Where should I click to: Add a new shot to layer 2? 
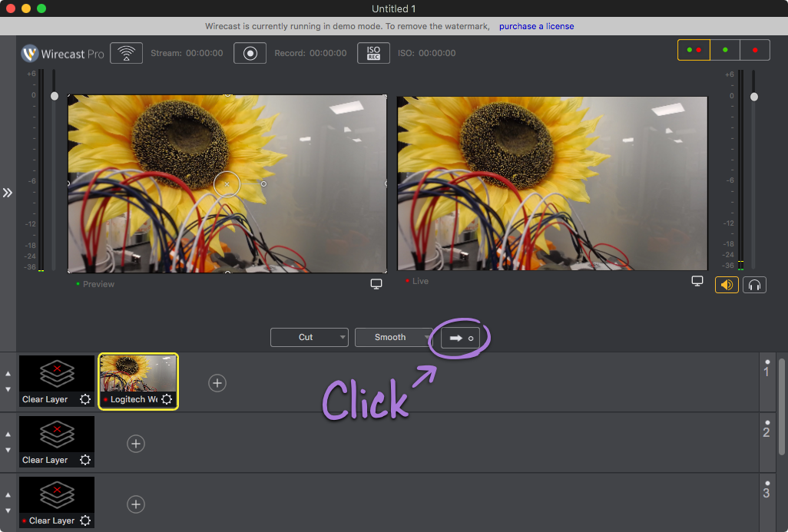pos(136,444)
